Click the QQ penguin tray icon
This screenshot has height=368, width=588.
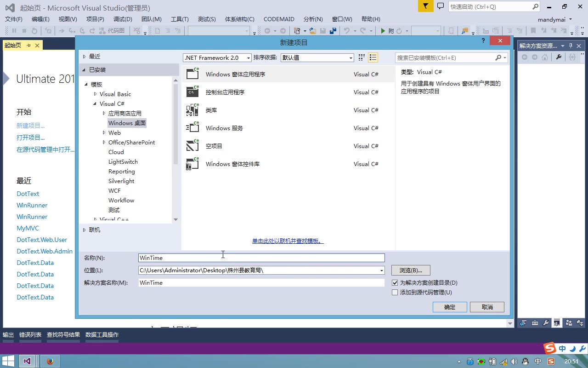tap(526, 362)
